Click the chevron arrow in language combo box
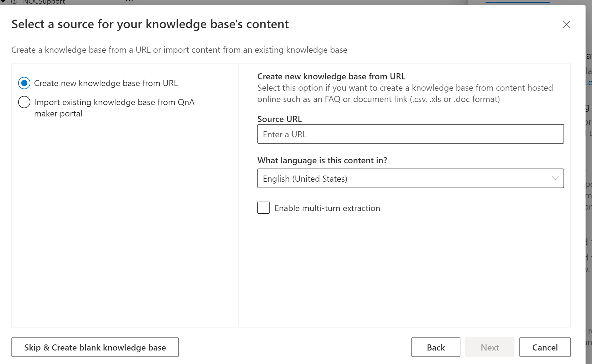 pos(555,178)
